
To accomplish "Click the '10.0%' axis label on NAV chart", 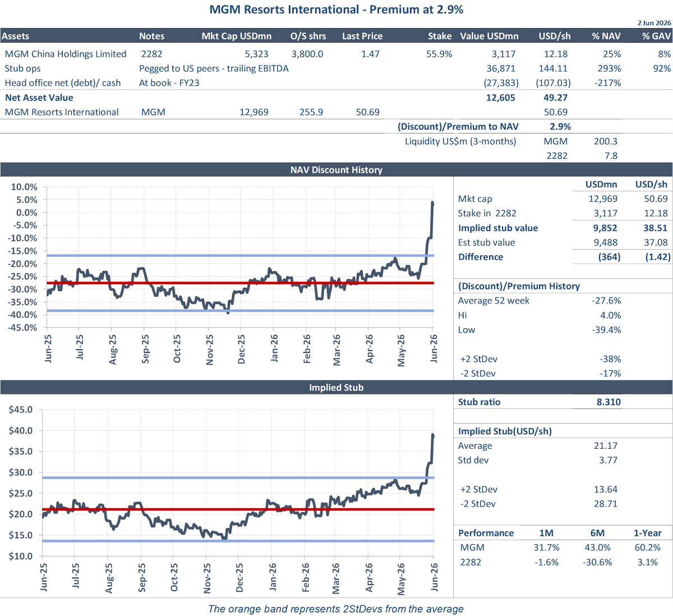I will [24, 187].
